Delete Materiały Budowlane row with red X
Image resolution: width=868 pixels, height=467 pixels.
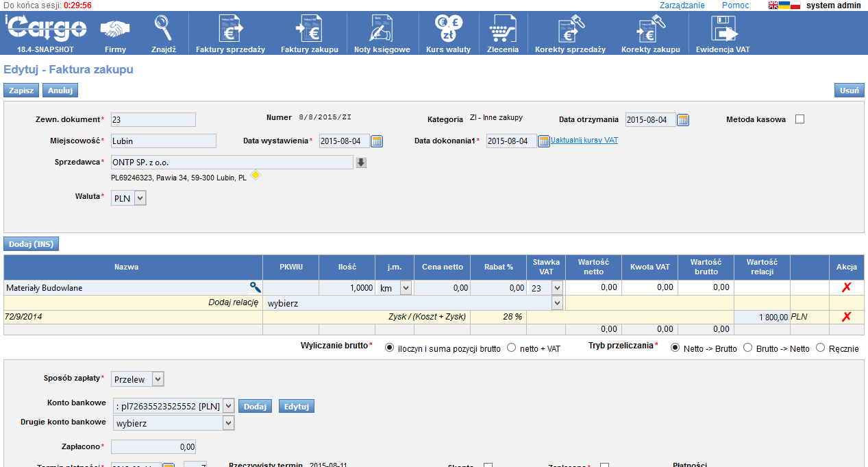pos(846,288)
